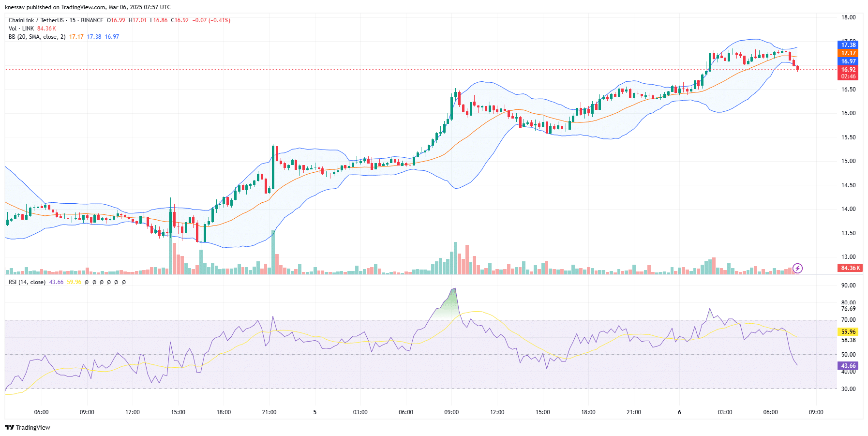
Task: Click the red 84.36K volume axis tag
Action: click(850, 268)
